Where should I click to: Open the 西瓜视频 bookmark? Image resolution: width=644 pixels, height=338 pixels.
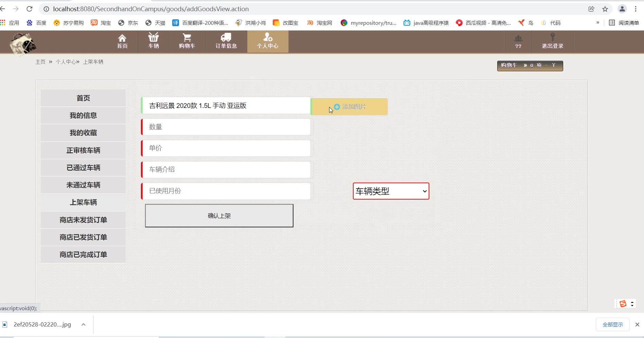pyautogui.click(x=483, y=23)
